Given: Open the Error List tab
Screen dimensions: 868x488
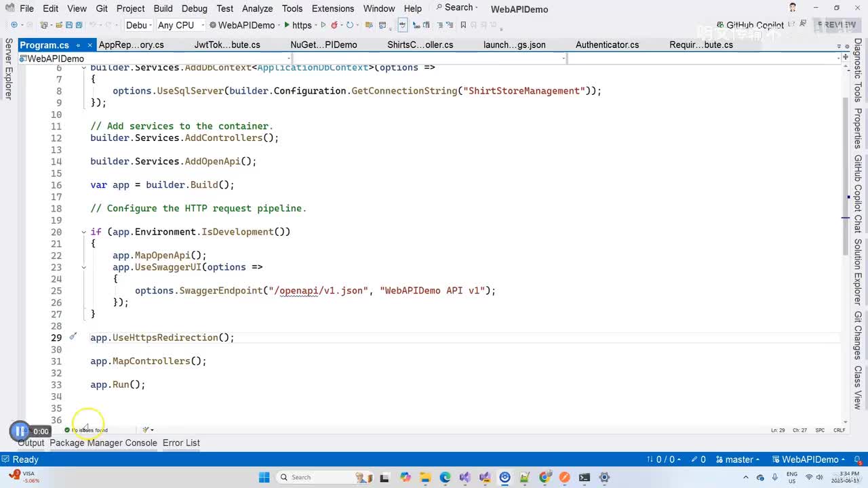Looking at the screenshot, I should click(x=181, y=443).
